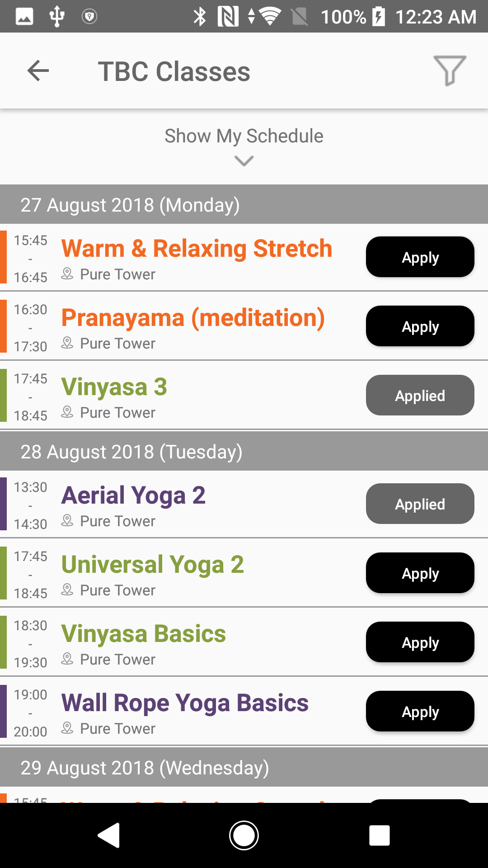The height and width of the screenshot is (868, 488).
Task: Expand Show My Schedule chevron
Action: pyautogui.click(x=244, y=161)
